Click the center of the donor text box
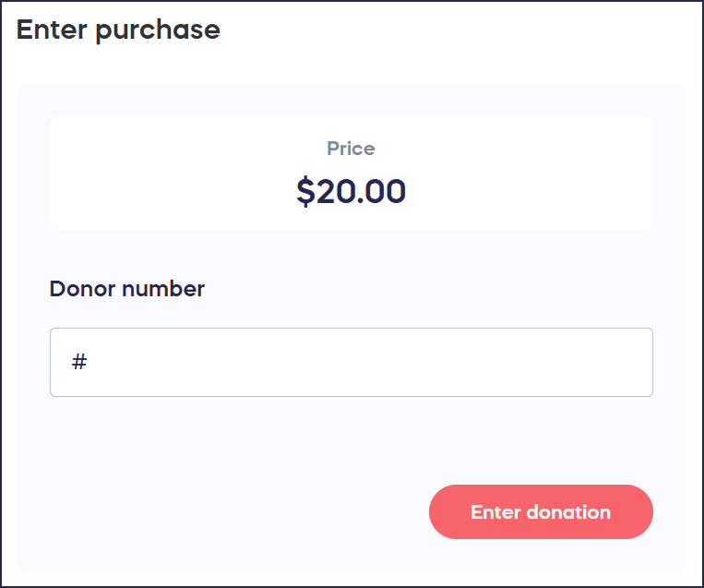This screenshot has height=588, width=704. click(x=351, y=362)
